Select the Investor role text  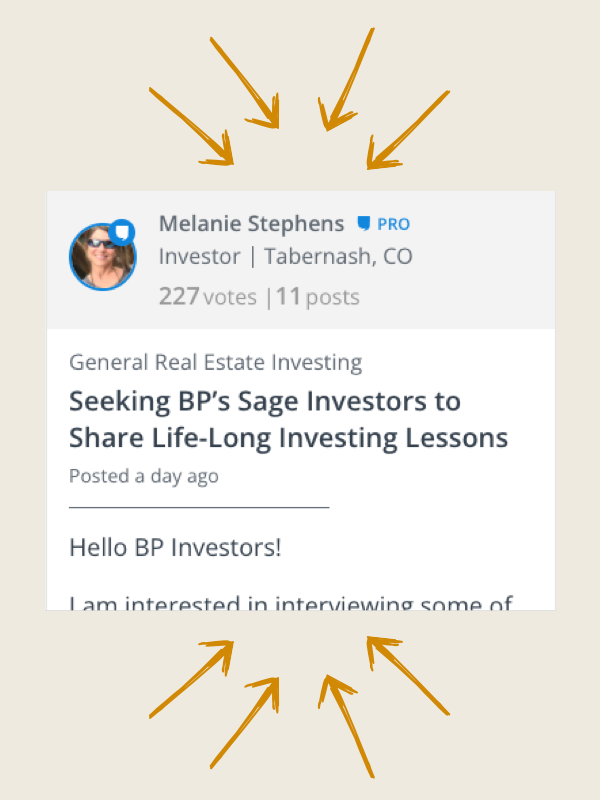point(199,256)
